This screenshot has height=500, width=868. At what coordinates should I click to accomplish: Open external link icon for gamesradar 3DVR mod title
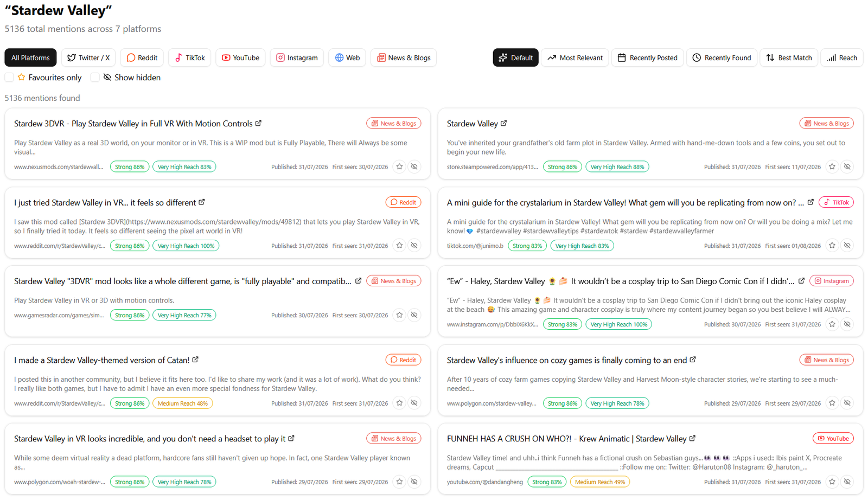pyautogui.click(x=358, y=280)
